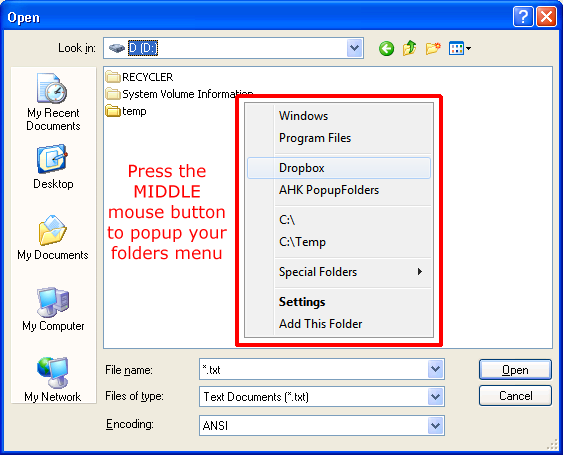Open the Views menu icon

pyautogui.click(x=460, y=48)
